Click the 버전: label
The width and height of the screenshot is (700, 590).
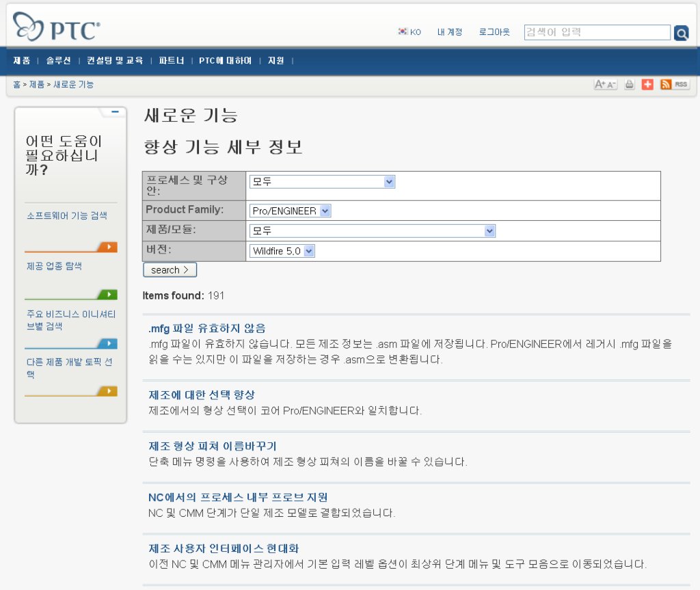(x=159, y=250)
